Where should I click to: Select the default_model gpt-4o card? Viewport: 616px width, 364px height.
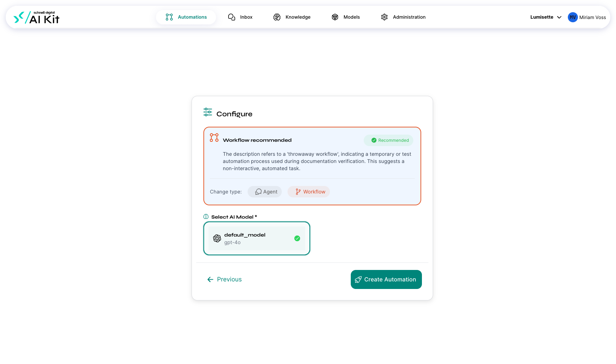[x=257, y=238]
